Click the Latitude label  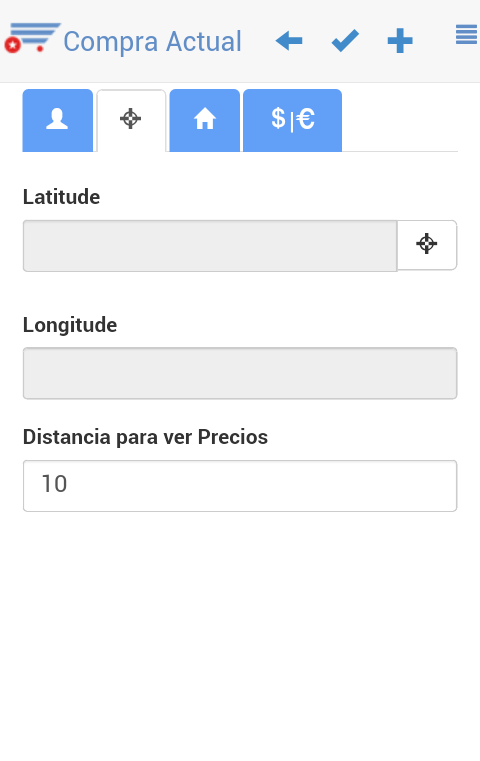point(62,197)
